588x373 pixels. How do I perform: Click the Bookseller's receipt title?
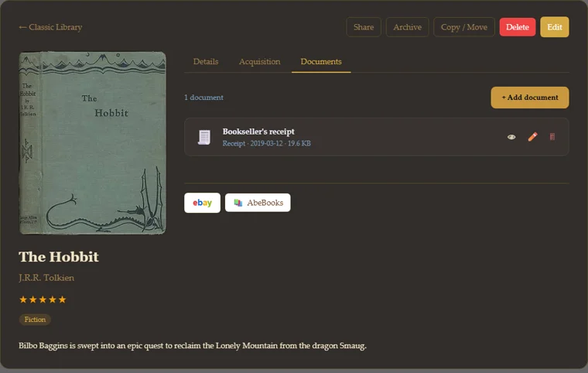click(258, 132)
